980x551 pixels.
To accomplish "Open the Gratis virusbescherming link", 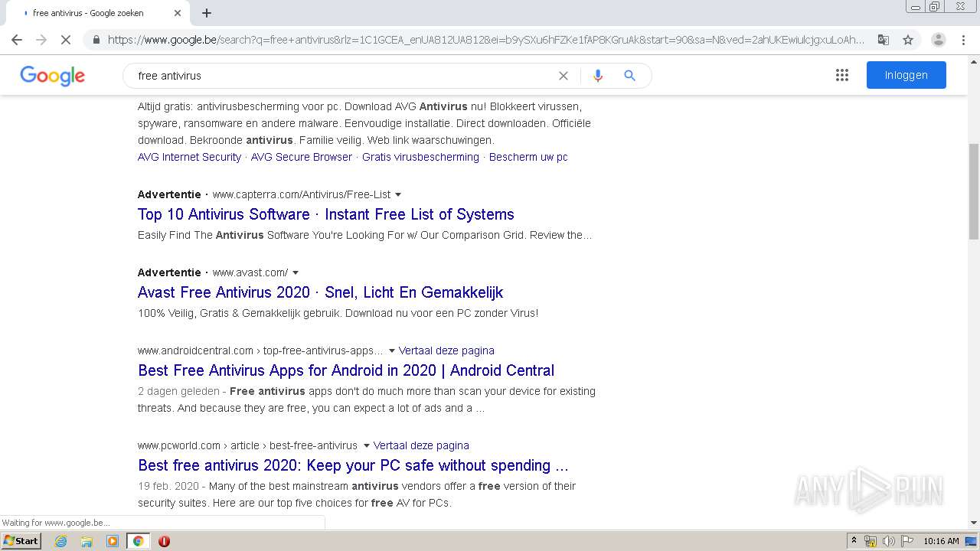I will point(420,157).
